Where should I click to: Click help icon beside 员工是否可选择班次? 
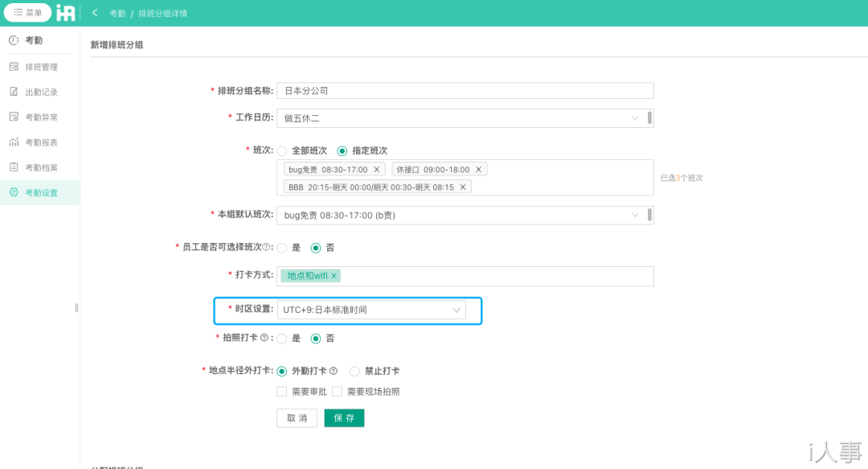[x=266, y=247]
